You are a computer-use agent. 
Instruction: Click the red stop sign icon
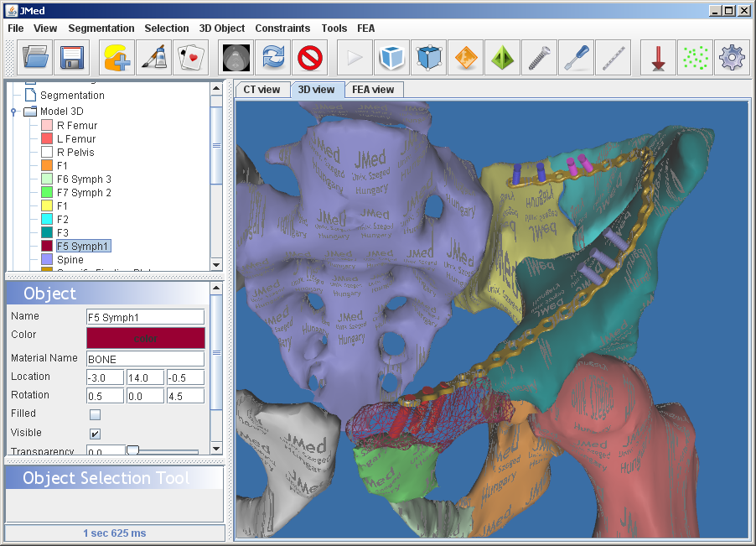click(309, 58)
